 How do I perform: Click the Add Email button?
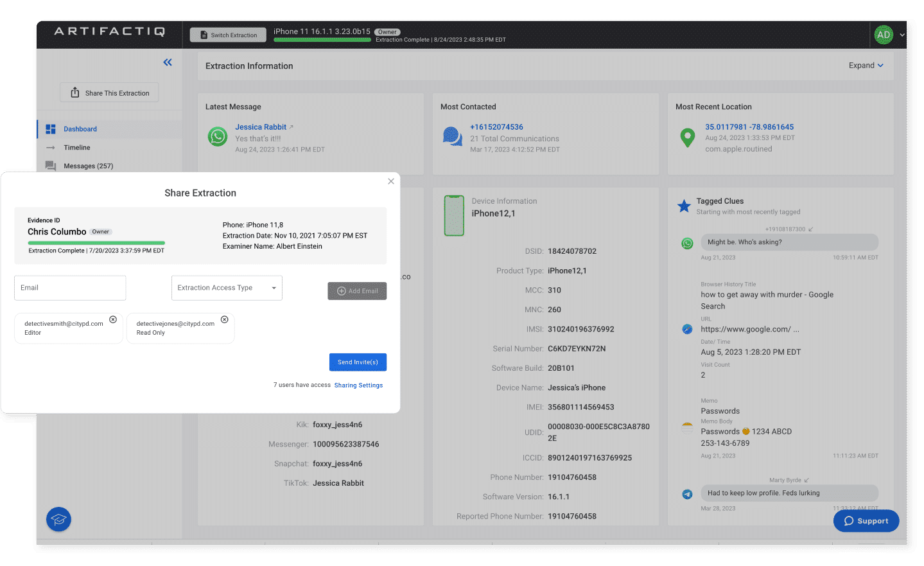[x=357, y=291]
